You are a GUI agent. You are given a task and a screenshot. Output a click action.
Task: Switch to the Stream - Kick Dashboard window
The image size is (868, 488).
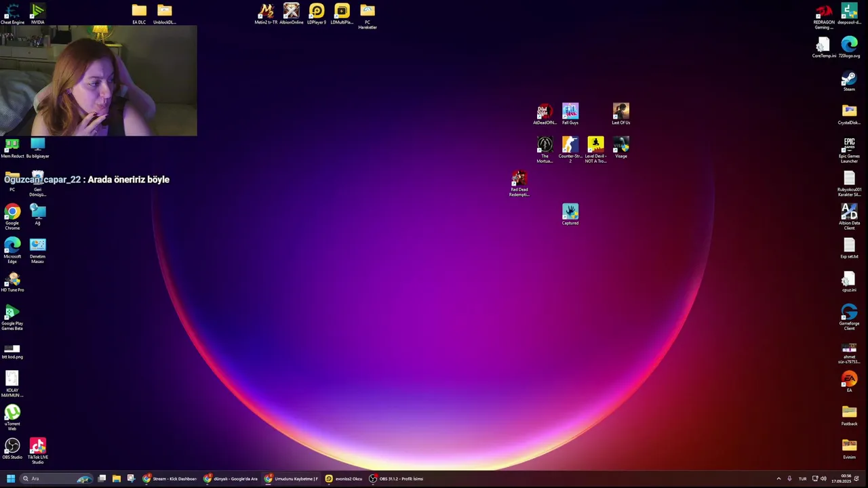[170, 479]
